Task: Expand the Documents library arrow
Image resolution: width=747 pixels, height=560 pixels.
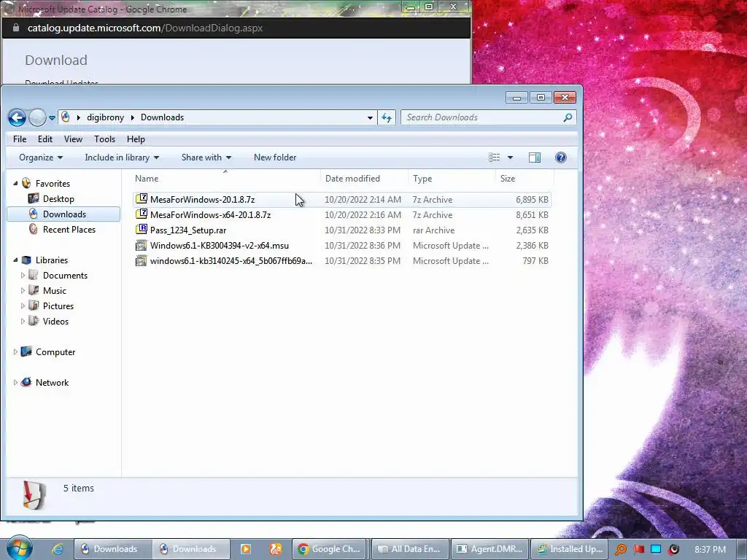Action: [x=23, y=275]
